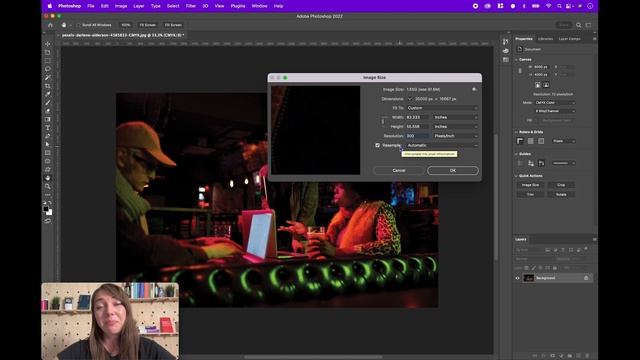Select the Background layer row

point(553,278)
